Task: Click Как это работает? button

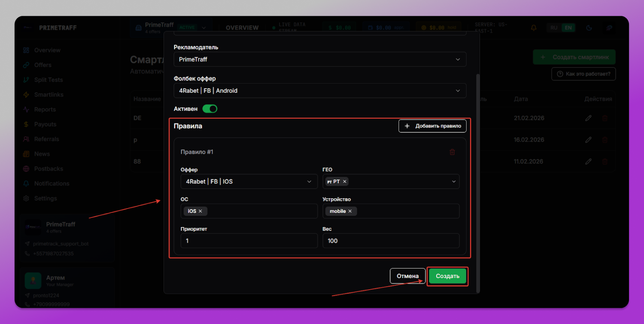Action: pos(583,74)
